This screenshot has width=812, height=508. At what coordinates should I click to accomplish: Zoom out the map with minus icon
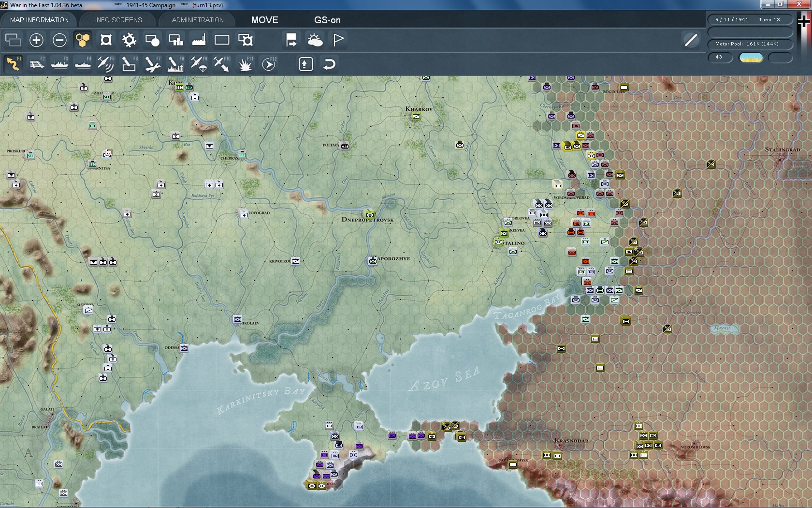tap(59, 40)
